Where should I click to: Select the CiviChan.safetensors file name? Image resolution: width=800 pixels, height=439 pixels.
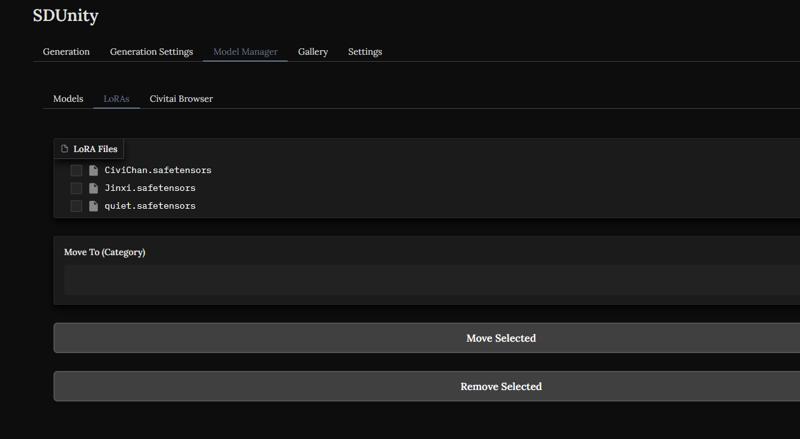click(158, 170)
